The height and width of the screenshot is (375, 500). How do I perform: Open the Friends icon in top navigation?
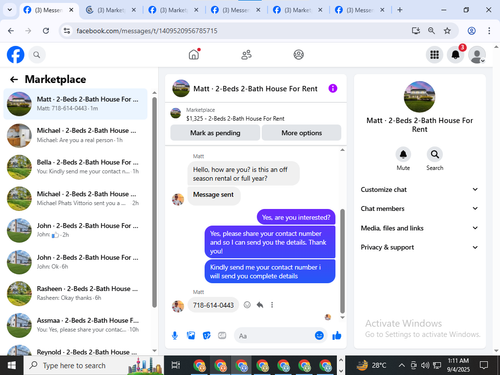click(246, 55)
